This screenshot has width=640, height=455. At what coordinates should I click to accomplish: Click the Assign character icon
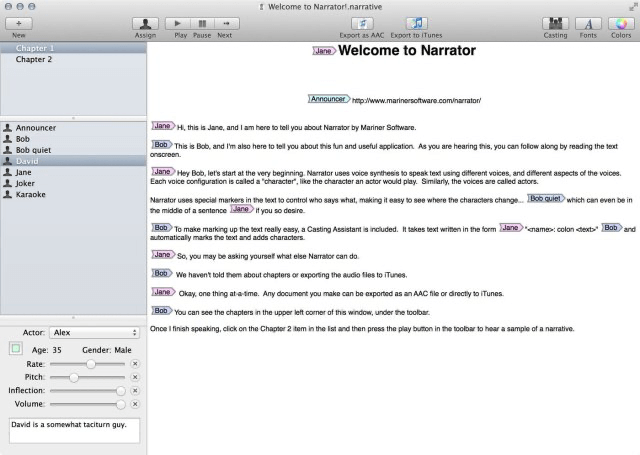pyautogui.click(x=145, y=24)
